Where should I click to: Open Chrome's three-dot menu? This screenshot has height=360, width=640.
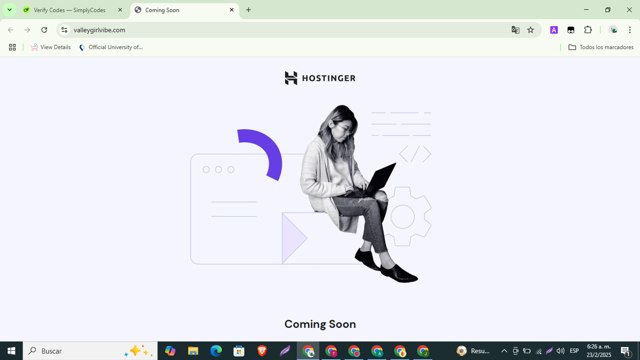click(630, 30)
